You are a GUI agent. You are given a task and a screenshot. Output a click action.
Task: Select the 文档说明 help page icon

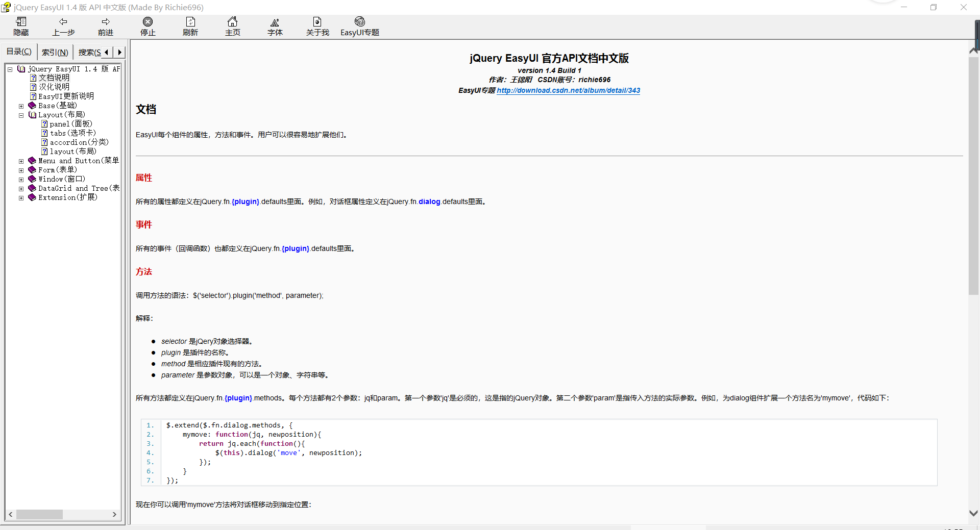[x=33, y=78]
